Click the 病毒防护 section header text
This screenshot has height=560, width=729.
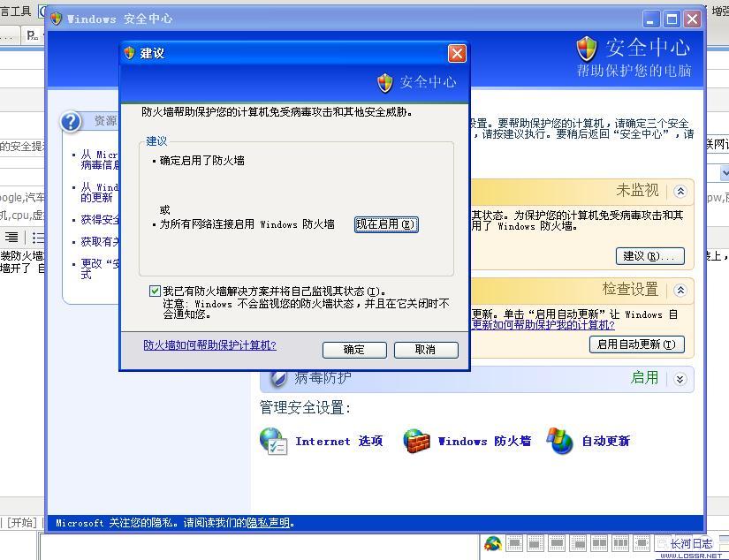tap(323, 378)
